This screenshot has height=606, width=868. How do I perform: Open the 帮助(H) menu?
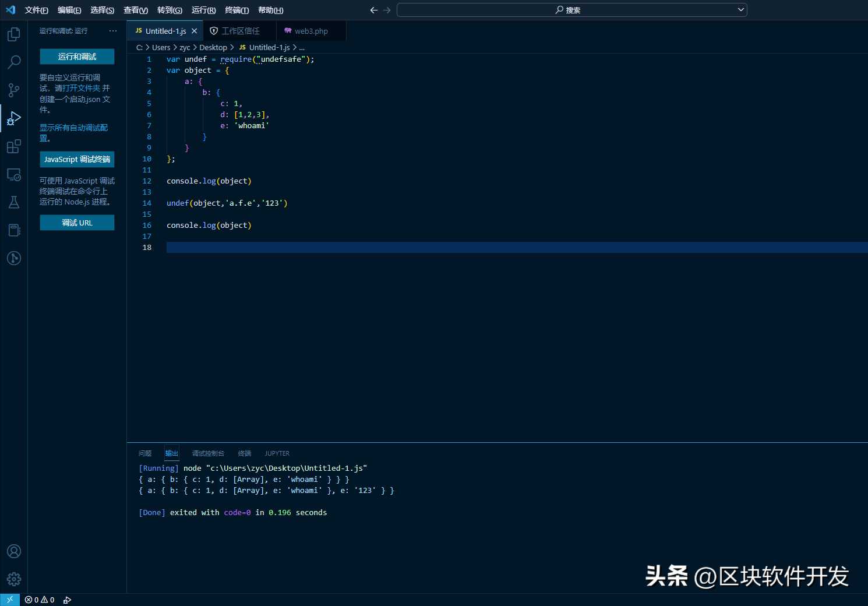point(271,10)
